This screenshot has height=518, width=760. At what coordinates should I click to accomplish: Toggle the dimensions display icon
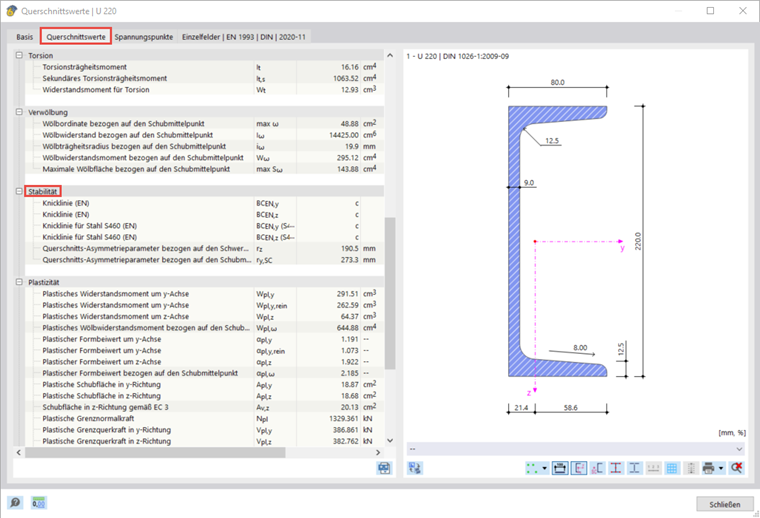coord(560,468)
